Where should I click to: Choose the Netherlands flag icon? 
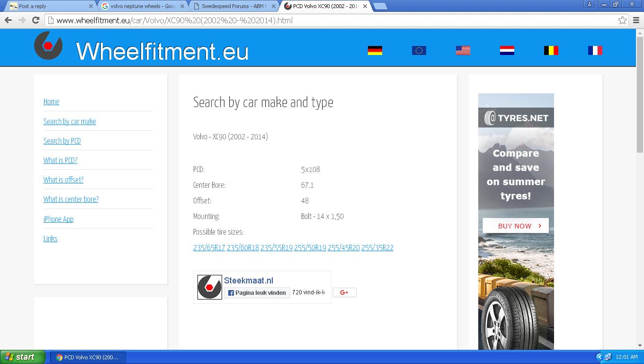(507, 50)
